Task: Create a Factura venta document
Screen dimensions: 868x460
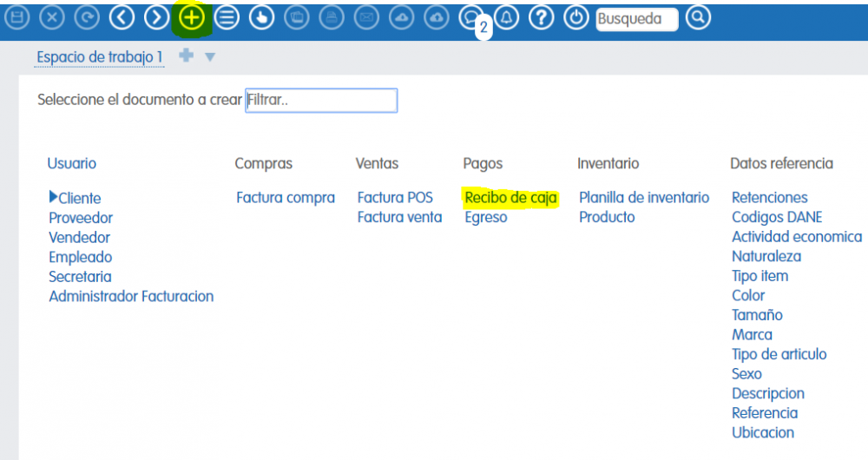Action: point(399,217)
